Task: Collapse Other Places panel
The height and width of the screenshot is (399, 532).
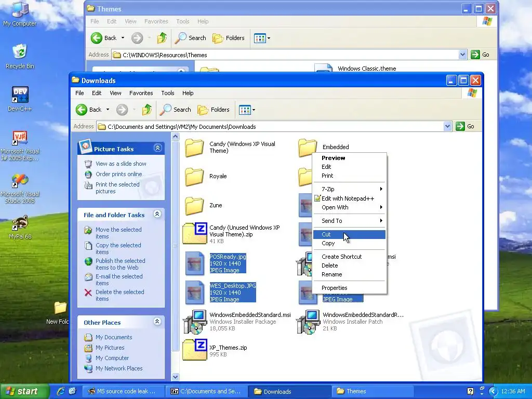Action: 157,321
